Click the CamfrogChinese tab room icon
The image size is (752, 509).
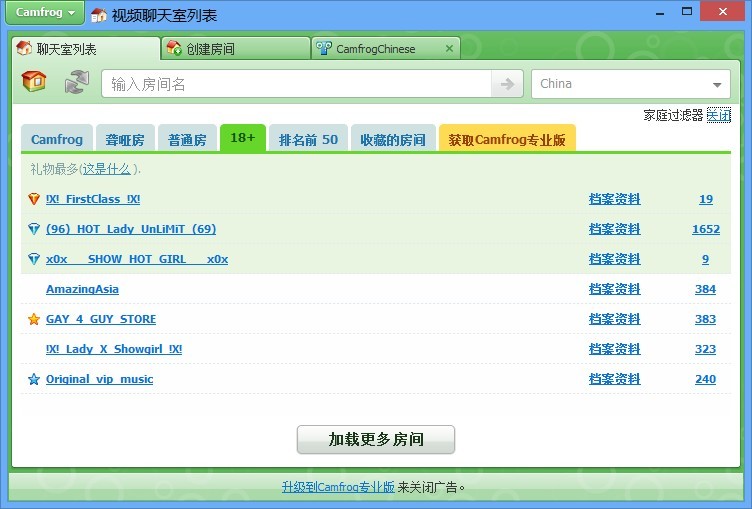(324, 48)
